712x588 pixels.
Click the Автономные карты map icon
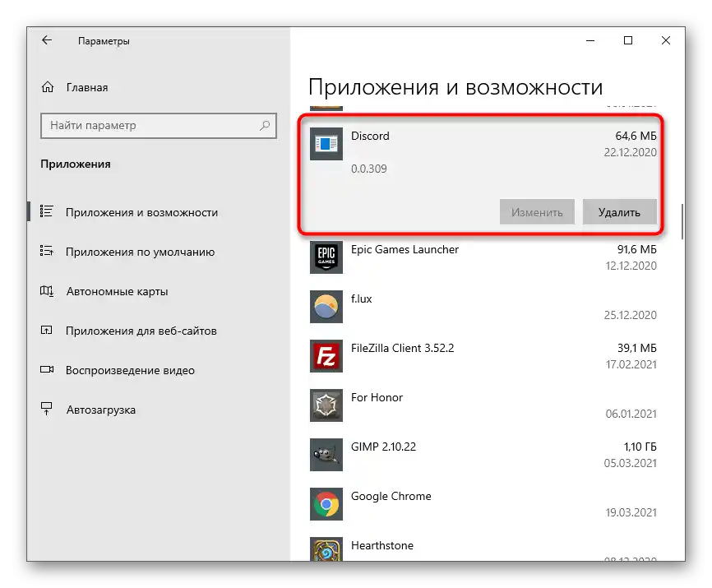tap(48, 291)
